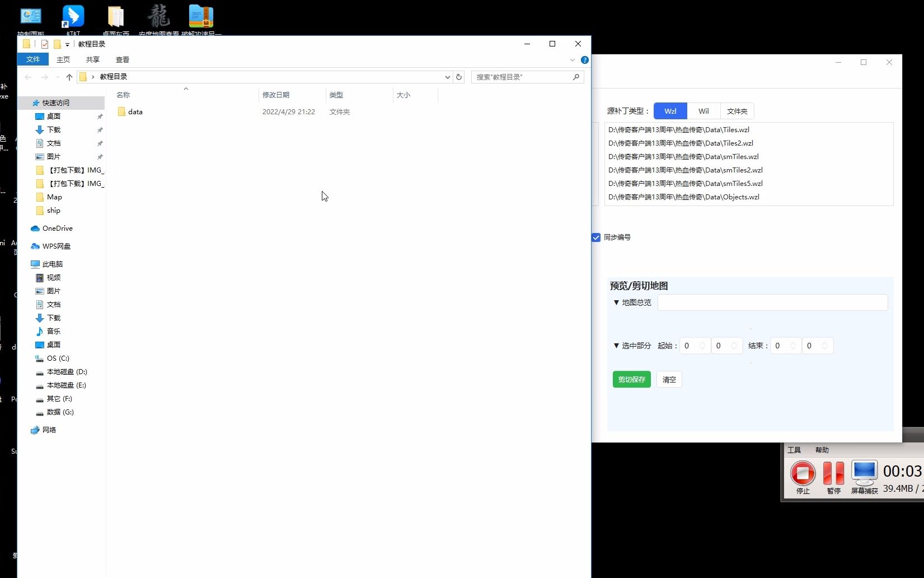Click the new folder icon in quick access toolbar
This screenshot has height=578, width=924.
point(57,44)
